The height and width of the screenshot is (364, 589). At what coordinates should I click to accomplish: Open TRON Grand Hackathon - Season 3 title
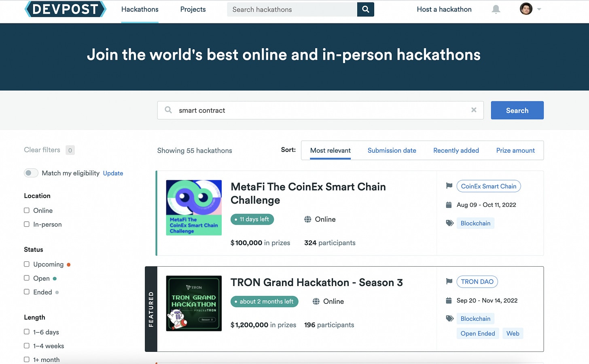(x=317, y=282)
